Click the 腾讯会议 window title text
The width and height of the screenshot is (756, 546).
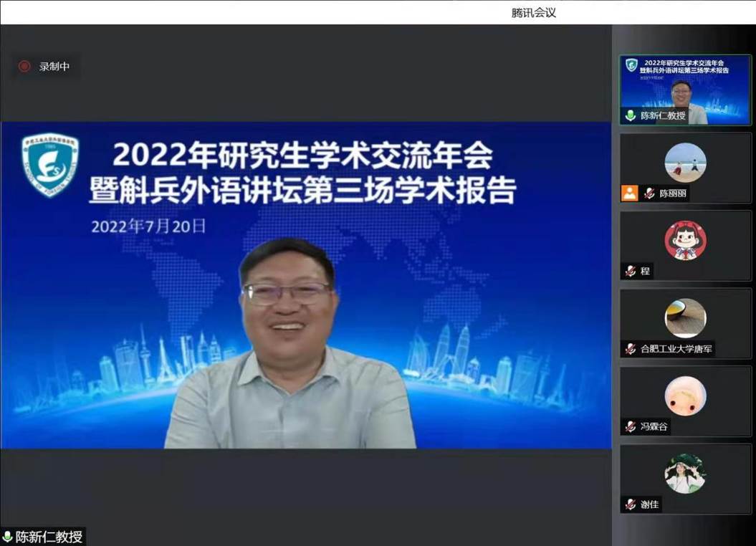534,12
